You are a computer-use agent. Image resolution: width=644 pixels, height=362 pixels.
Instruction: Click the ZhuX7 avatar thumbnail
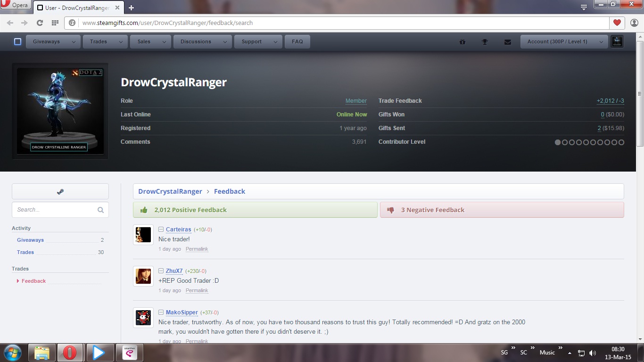click(143, 276)
